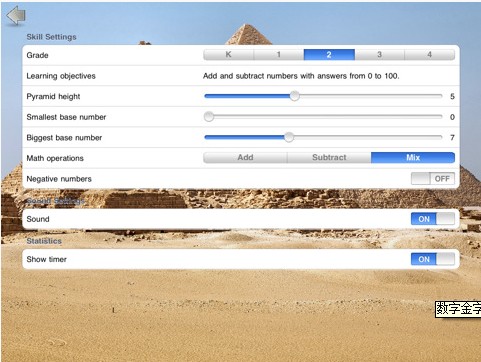Click the Pyramid height label
This screenshot has height=362, width=481.
point(53,97)
